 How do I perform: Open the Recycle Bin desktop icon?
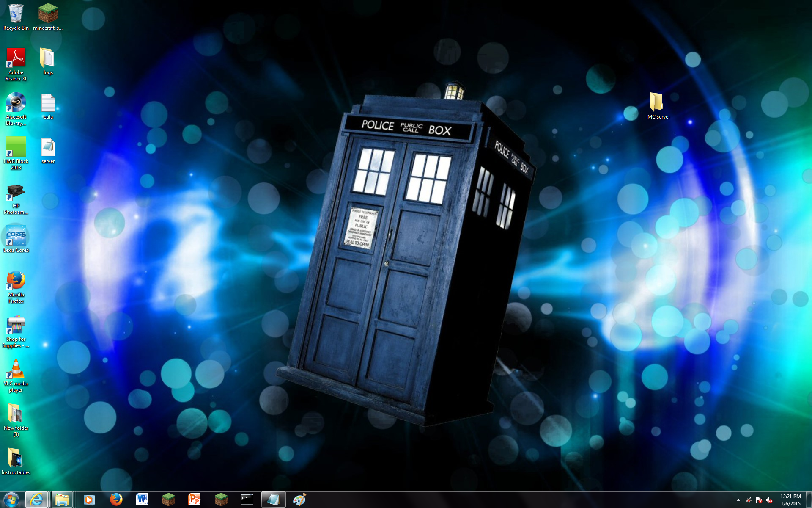tap(16, 17)
